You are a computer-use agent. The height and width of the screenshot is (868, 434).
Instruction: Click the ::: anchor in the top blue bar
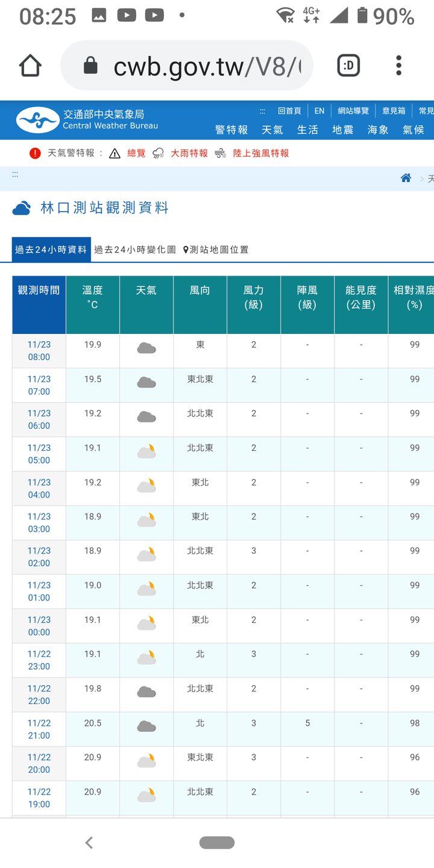click(262, 111)
